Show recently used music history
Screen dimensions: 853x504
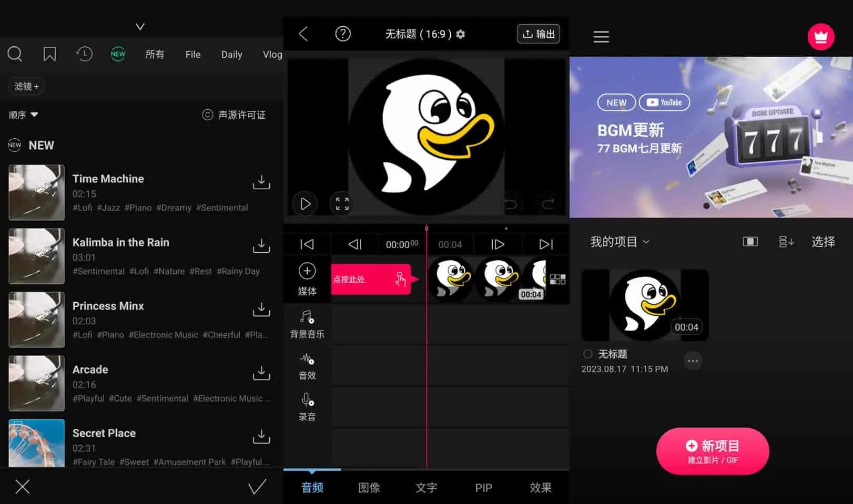point(84,54)
